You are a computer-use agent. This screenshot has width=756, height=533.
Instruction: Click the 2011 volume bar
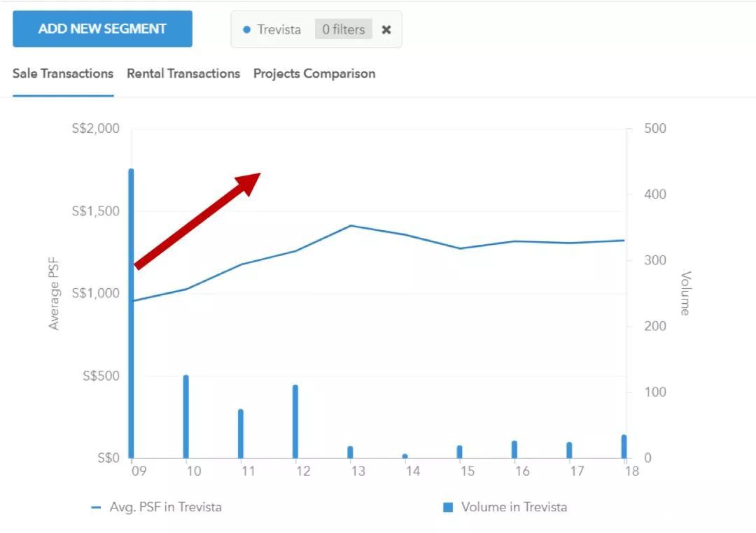(241, 434)
